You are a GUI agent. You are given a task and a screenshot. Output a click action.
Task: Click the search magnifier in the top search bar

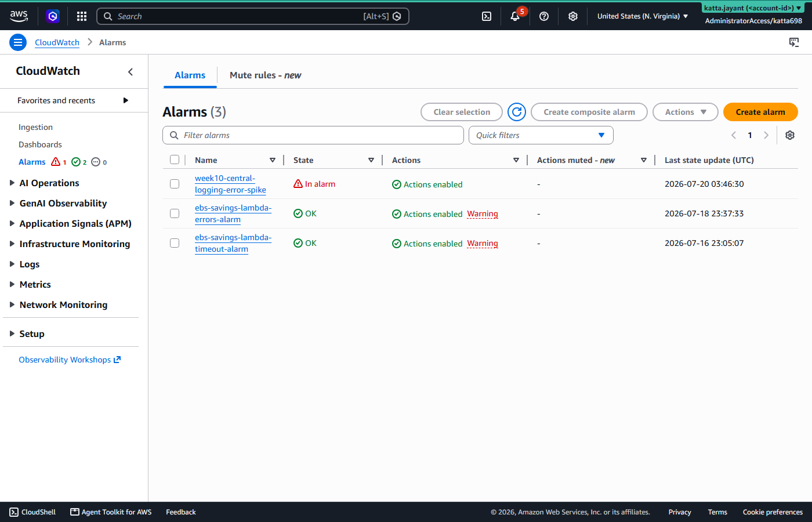click(108, 16)
